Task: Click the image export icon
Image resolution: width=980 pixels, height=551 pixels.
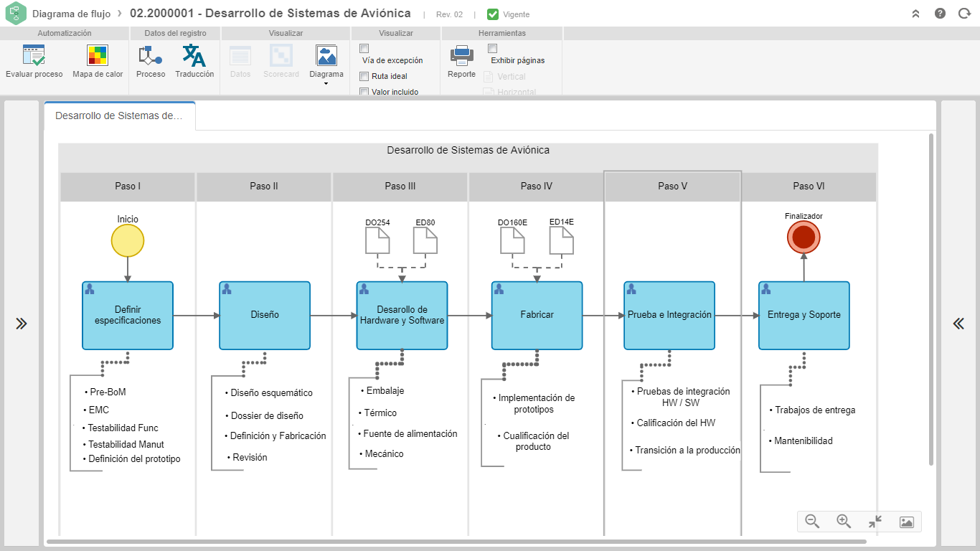Action: (906, 522)
